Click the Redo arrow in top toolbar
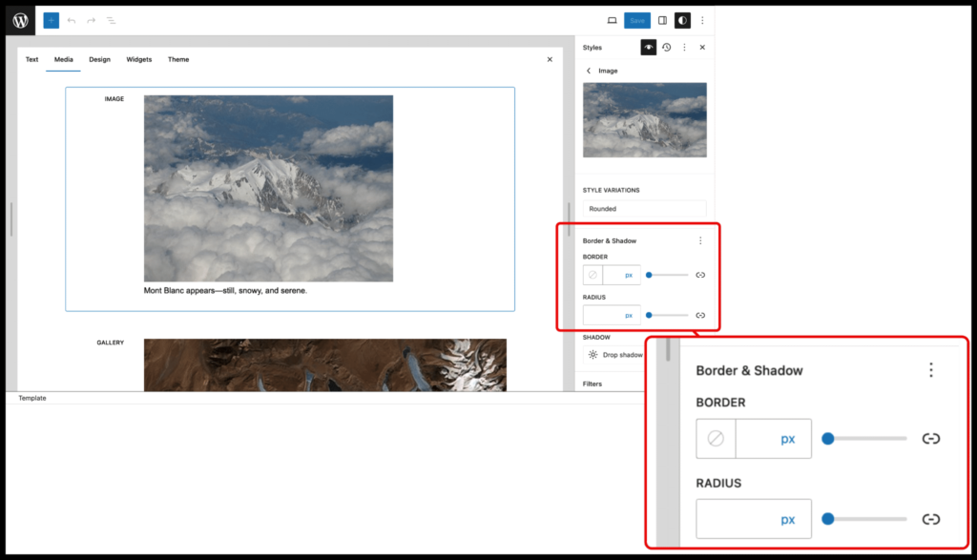 click(x=91, y=20)
